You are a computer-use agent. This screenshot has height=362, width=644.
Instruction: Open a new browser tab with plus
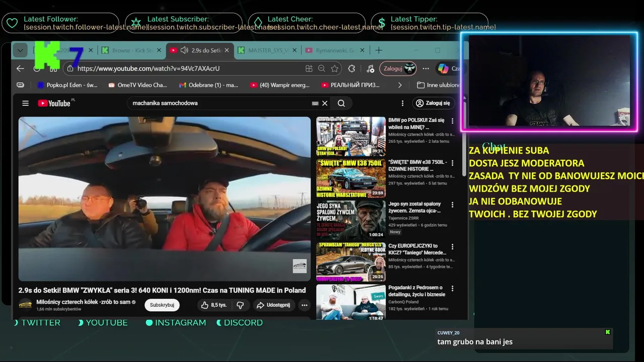pos(379,50)
